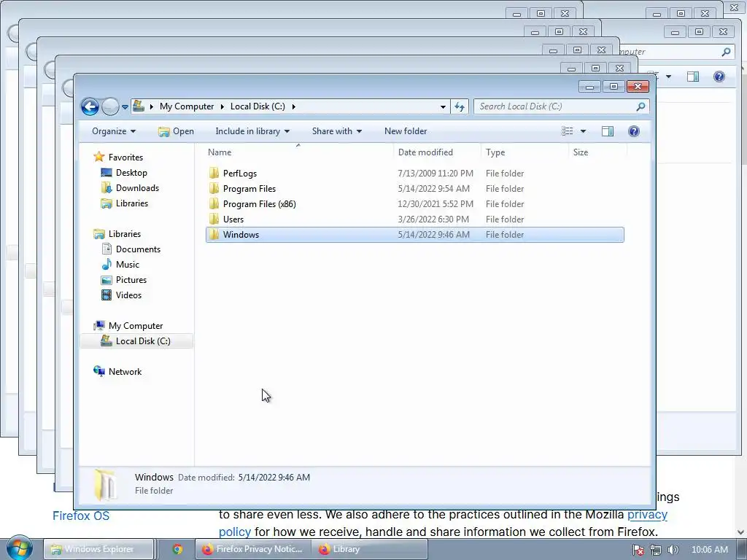Click search magnifier in background Explorer window
Screen dimensions: 747x560
pyautogui.click(x=726, y=52)
